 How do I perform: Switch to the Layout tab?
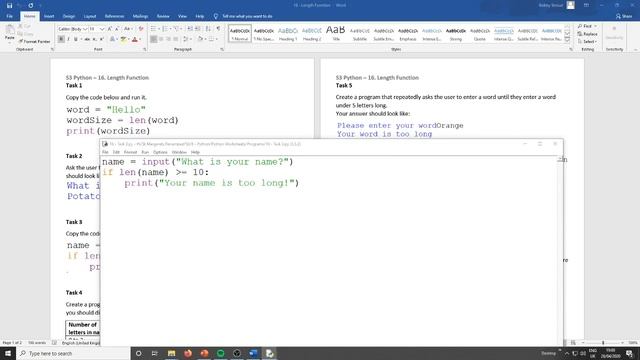(90, 16)
